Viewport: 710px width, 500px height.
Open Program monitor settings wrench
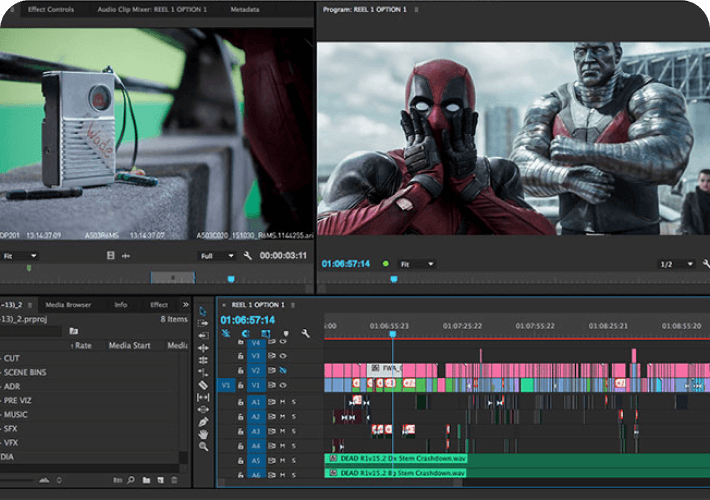(706, 264)
